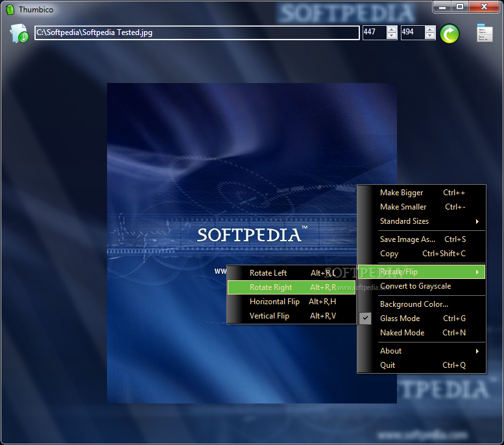Select Vertical Flip in submenu
The image size is (504, 445).
click(291, 316)
